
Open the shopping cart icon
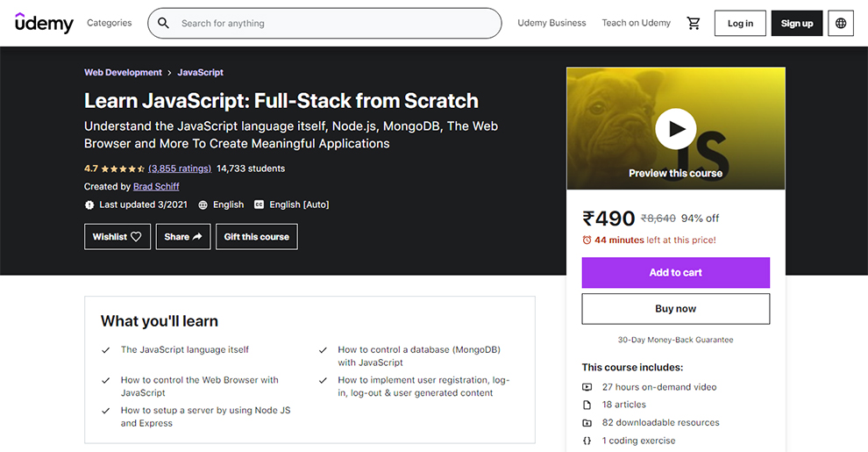(693, 24)
